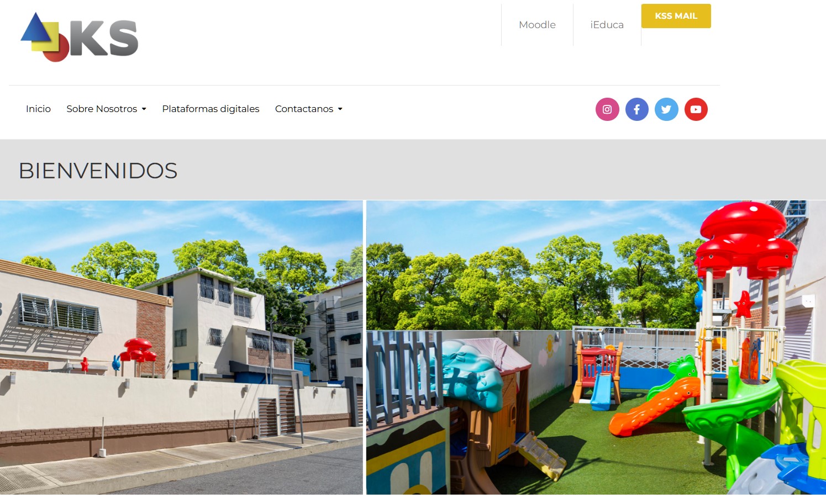Go to the Inicio menu item

coord(38,109)
